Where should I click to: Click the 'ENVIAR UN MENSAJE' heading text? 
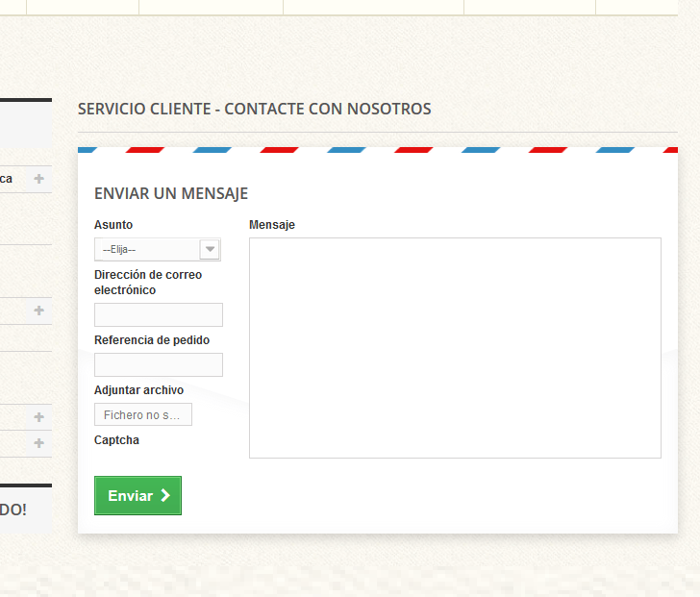171,193
